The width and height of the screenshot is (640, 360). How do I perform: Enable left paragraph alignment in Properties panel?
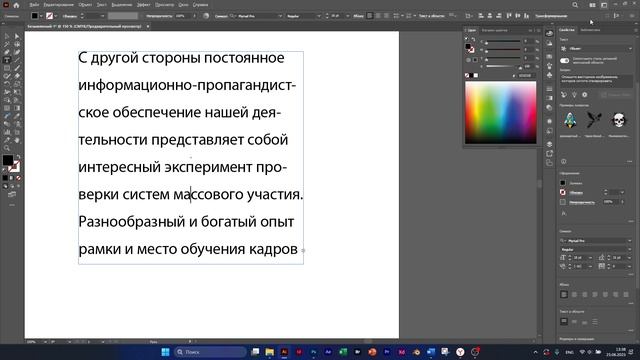pyautogui.click(x=564, y=294)
